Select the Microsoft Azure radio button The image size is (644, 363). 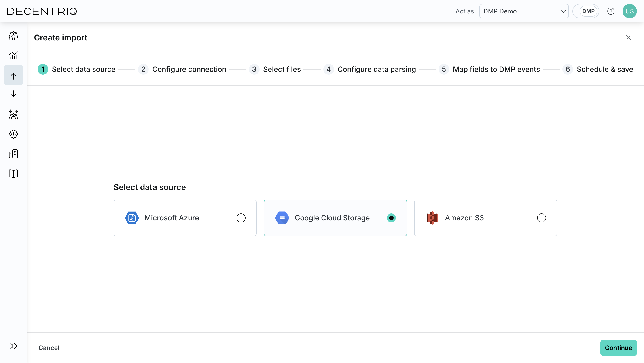241,218
